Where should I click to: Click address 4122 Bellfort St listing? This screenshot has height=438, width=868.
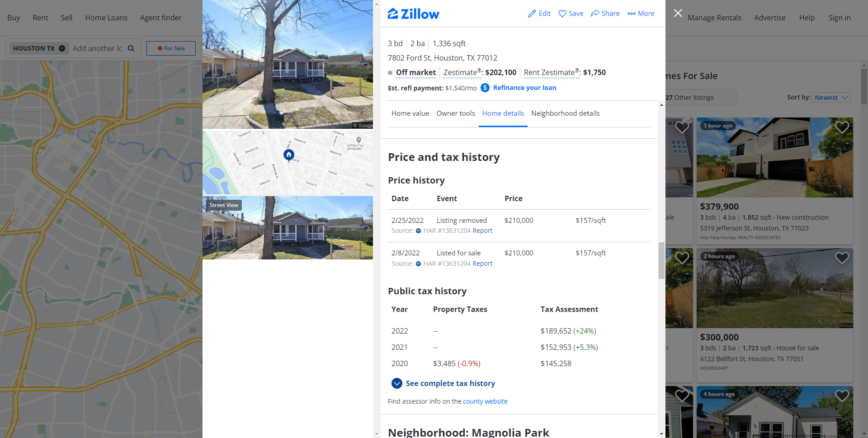click(751, 359)
